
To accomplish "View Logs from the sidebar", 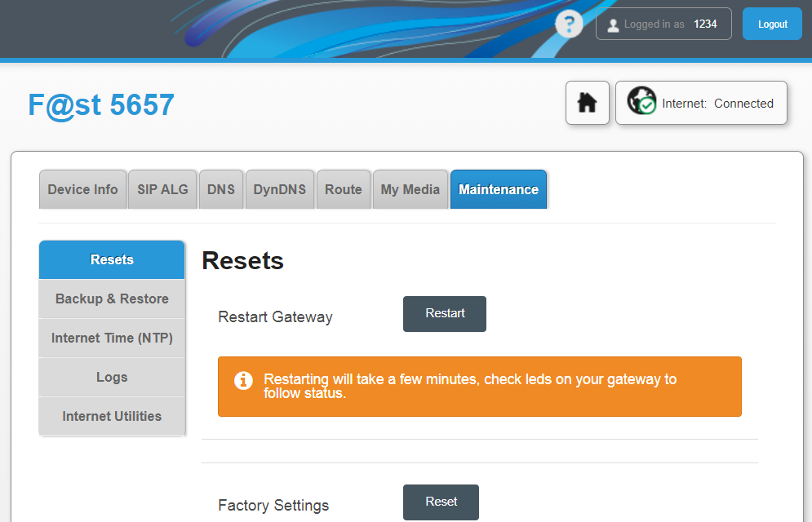I will click(x=112, y=377).
